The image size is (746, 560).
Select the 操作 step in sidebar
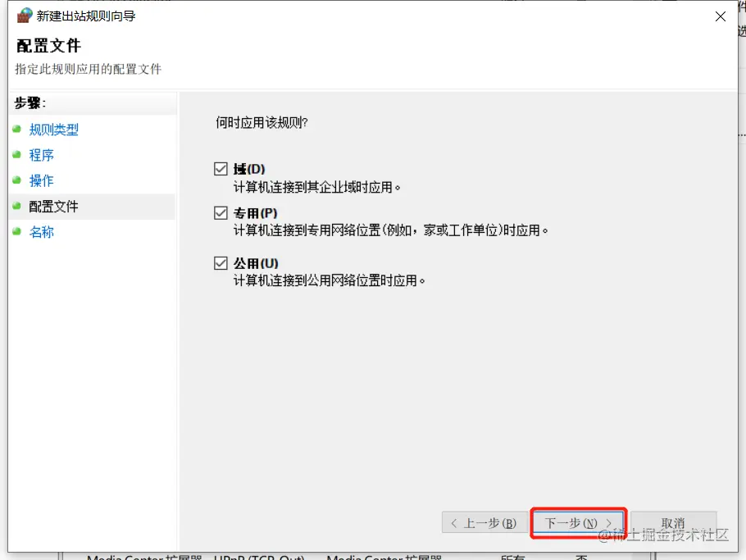point(43,180)
